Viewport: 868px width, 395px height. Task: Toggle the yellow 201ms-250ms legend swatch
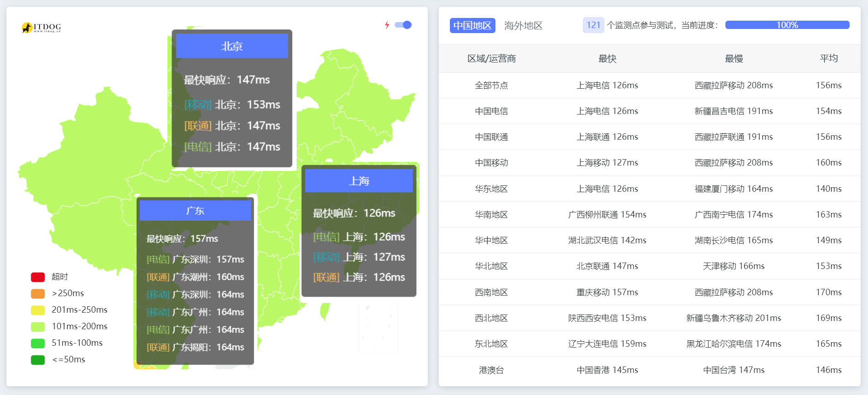coord(38,310)
